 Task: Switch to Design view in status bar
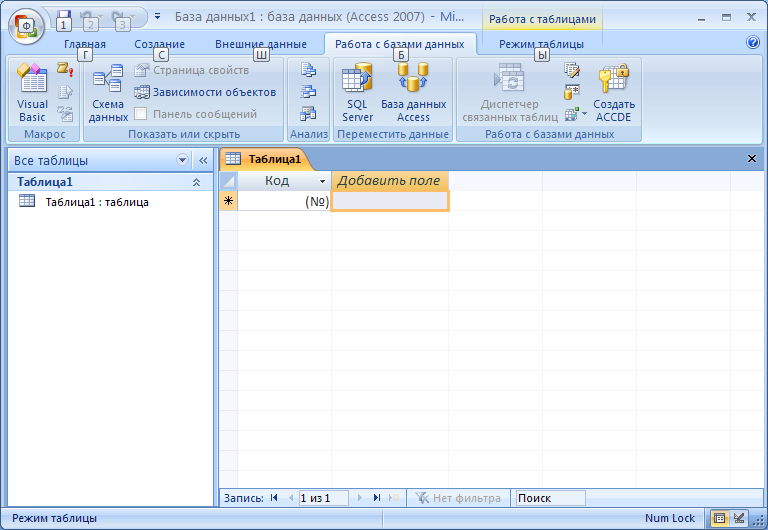coord(739,518)
